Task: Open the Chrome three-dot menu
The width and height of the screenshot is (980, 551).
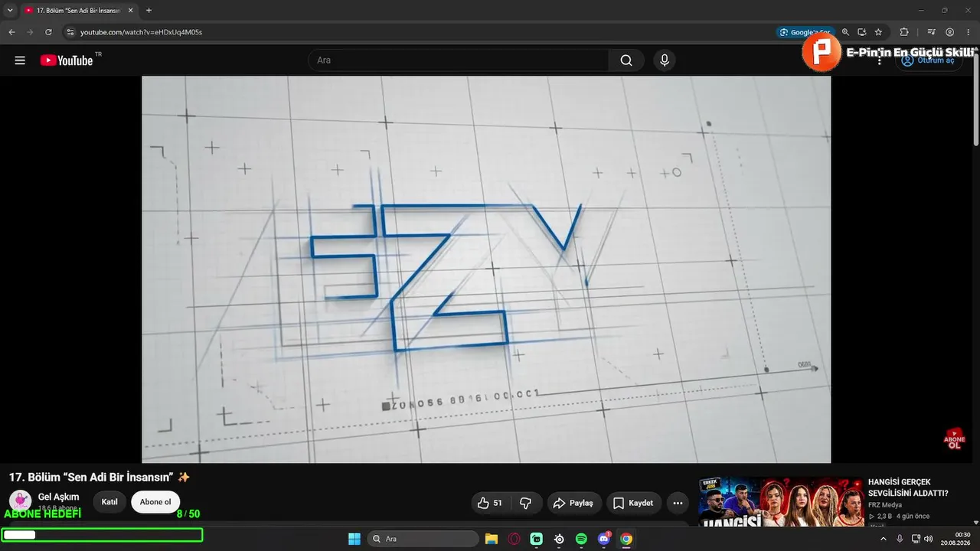Action: pyautogui.click(x=968, y=32)
